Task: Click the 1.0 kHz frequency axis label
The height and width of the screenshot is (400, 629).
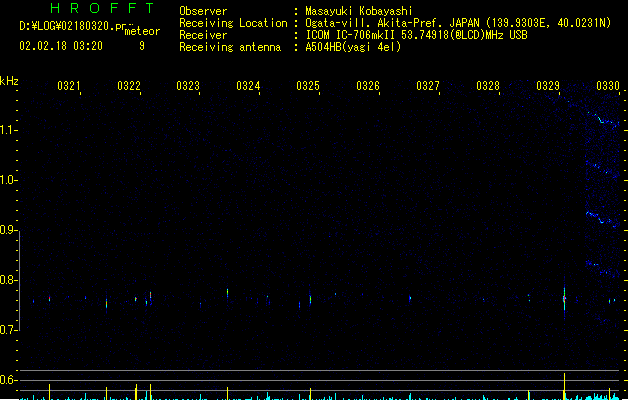Action: (8, 180)
